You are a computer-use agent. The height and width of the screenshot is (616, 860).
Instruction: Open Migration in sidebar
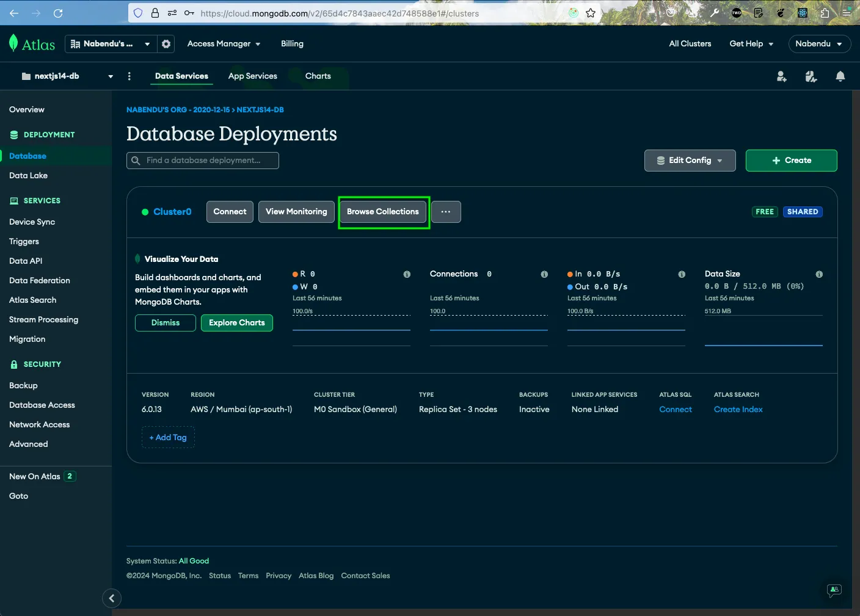[x=27, y=339]
